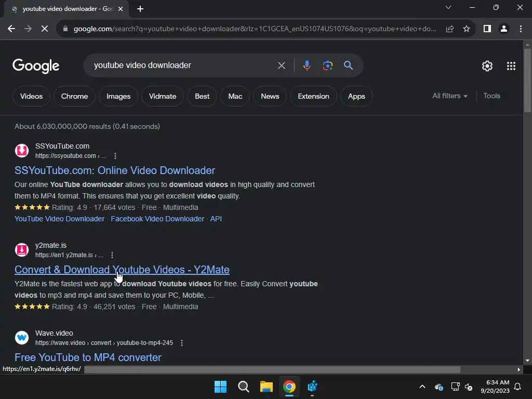Submit search with magnifier icon
Image resolution: width=532 pixels, height=399 pixels.
tap(348, 65)
